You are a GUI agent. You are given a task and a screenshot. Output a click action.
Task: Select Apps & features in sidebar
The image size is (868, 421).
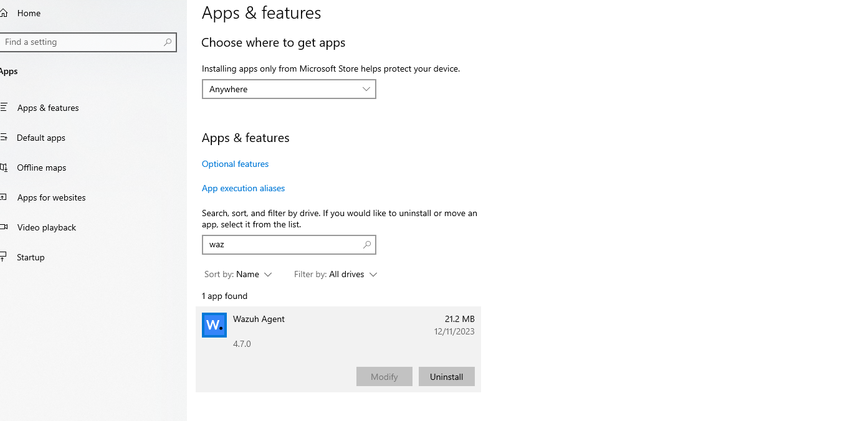(48, 108)
